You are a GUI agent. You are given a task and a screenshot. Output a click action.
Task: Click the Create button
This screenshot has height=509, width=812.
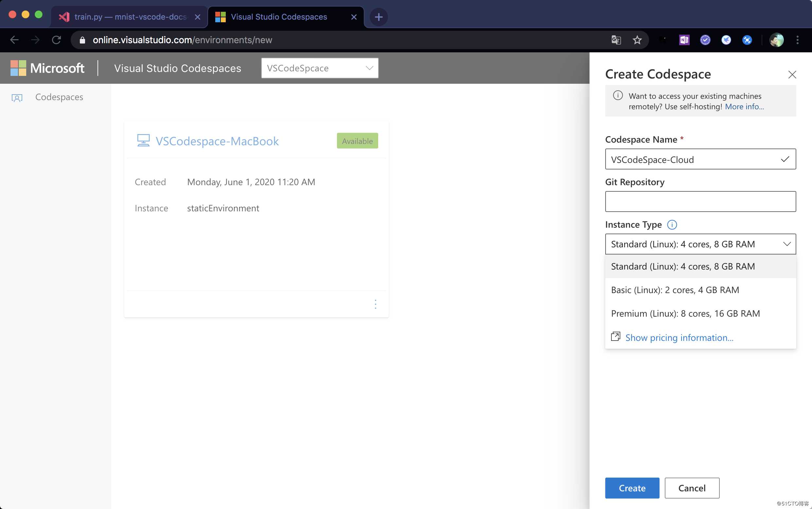point(632,488)
